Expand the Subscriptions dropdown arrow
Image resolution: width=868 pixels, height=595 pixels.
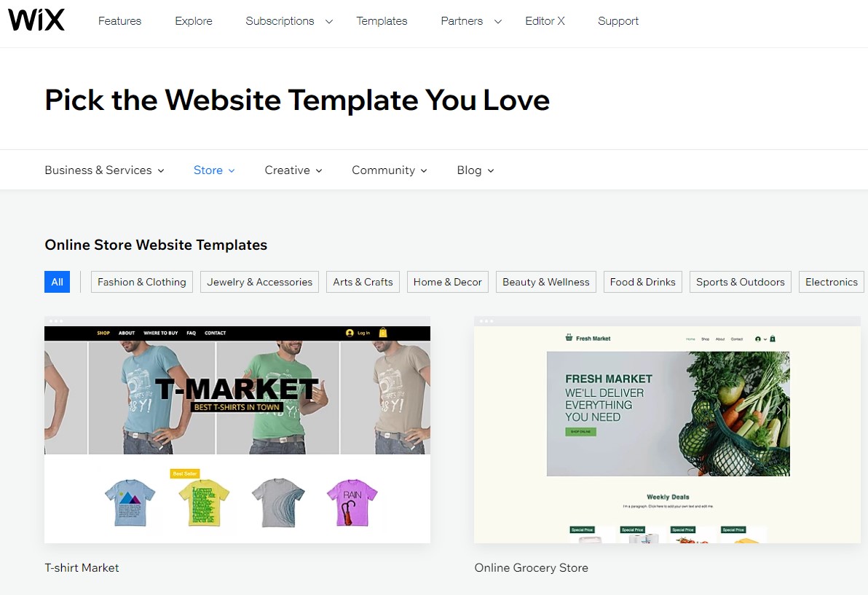click(329, 22)
